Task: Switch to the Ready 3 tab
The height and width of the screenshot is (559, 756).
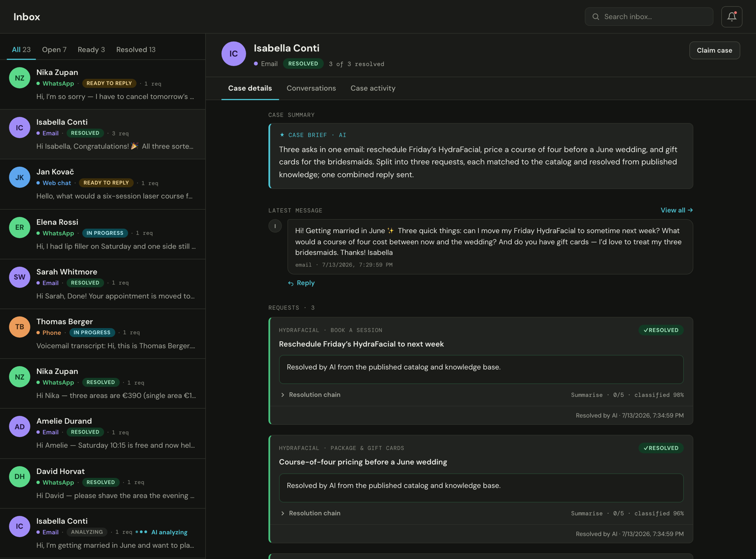Action: [x=91, y=50]
